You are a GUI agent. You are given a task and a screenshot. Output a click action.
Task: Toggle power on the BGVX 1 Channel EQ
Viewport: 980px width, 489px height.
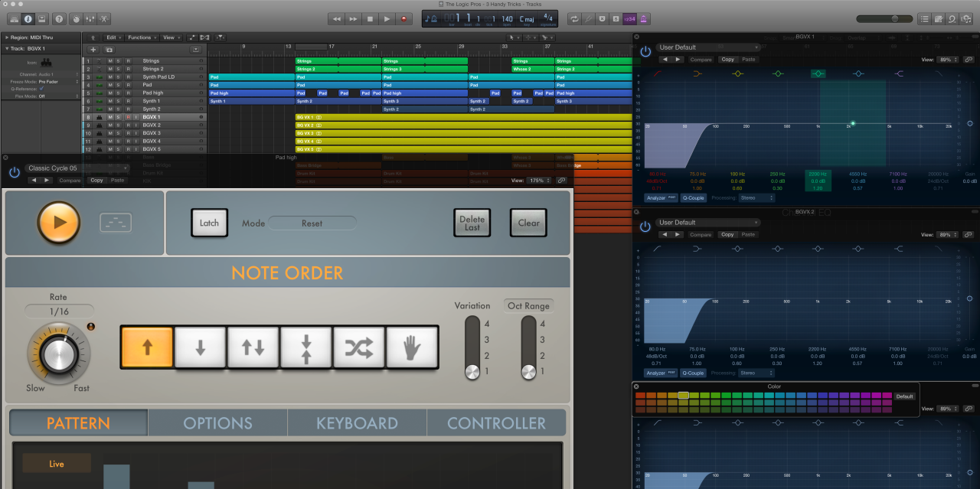pos(645,51)
